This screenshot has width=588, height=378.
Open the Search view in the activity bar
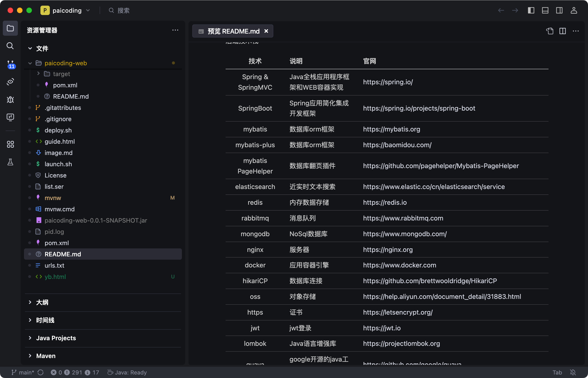click(x=10, y=46)
